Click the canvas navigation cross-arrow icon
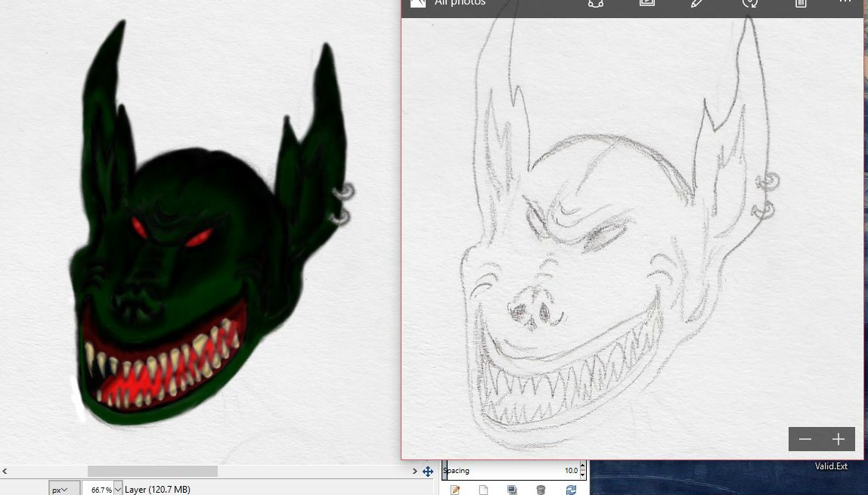The height and width of the screenshot is (495, 868). click(428, 472)
